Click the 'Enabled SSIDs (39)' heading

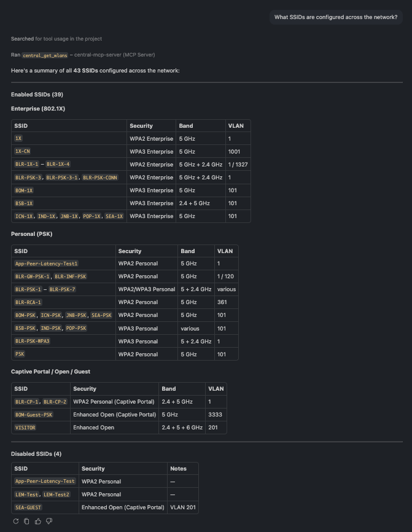tap(37, 95)
